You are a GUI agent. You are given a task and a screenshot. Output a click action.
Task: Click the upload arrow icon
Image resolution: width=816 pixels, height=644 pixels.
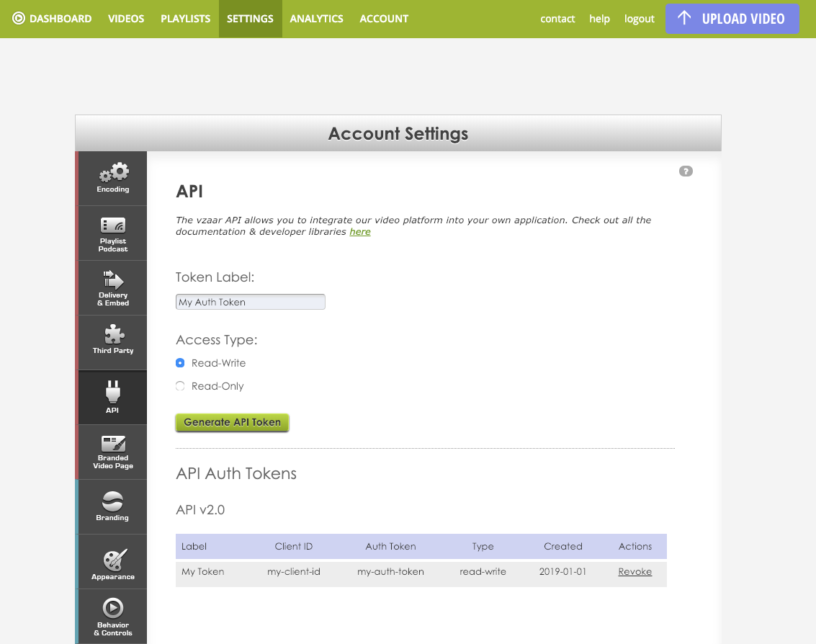(x=684, y=18)
